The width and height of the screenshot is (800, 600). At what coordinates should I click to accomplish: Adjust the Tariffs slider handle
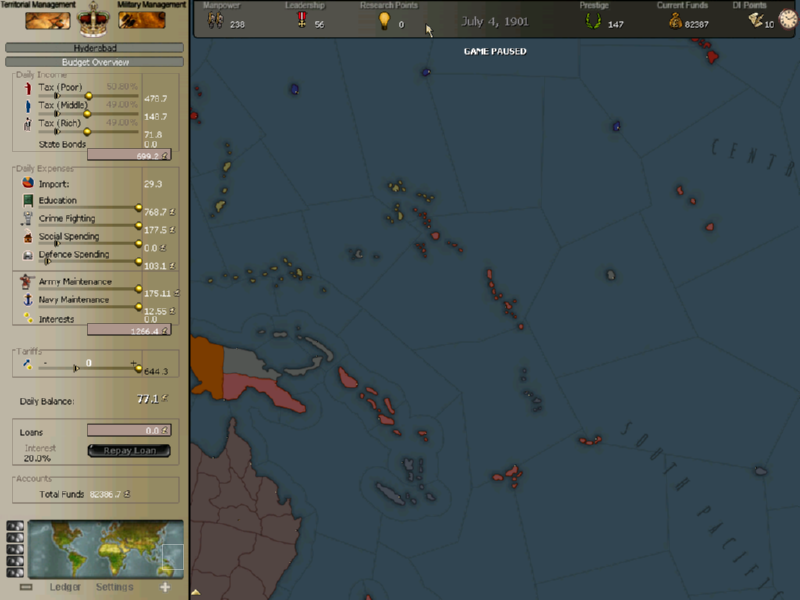138,368
